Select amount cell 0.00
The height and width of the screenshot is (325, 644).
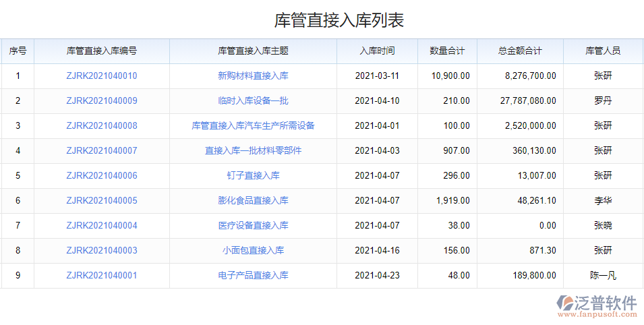coord(520,226)
